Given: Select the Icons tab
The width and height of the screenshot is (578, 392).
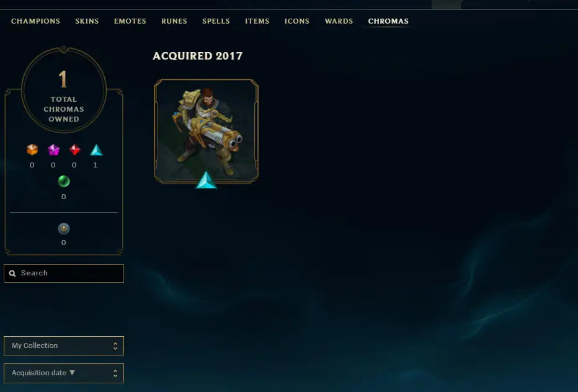Looking at the screenshot, I should (296, 21).
